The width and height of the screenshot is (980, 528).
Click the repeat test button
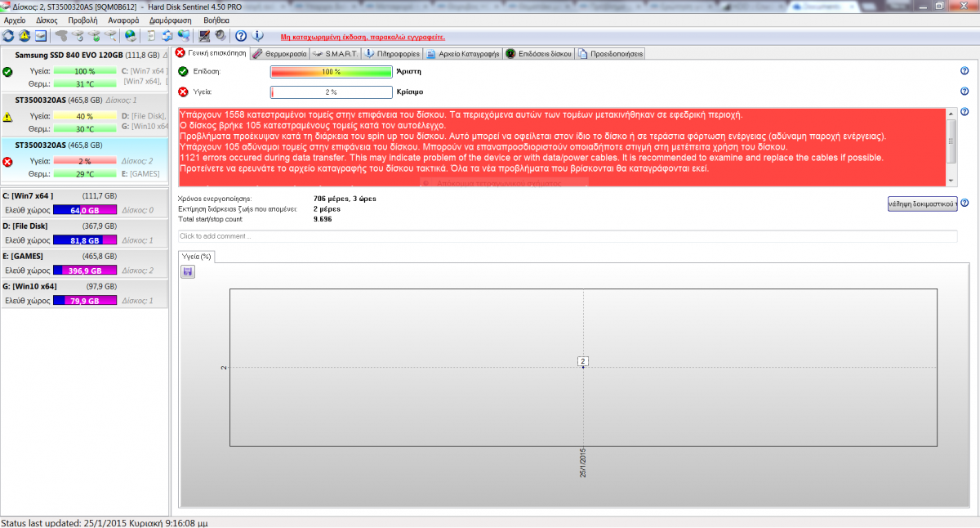pyautogui.click(x=922, y=204)
